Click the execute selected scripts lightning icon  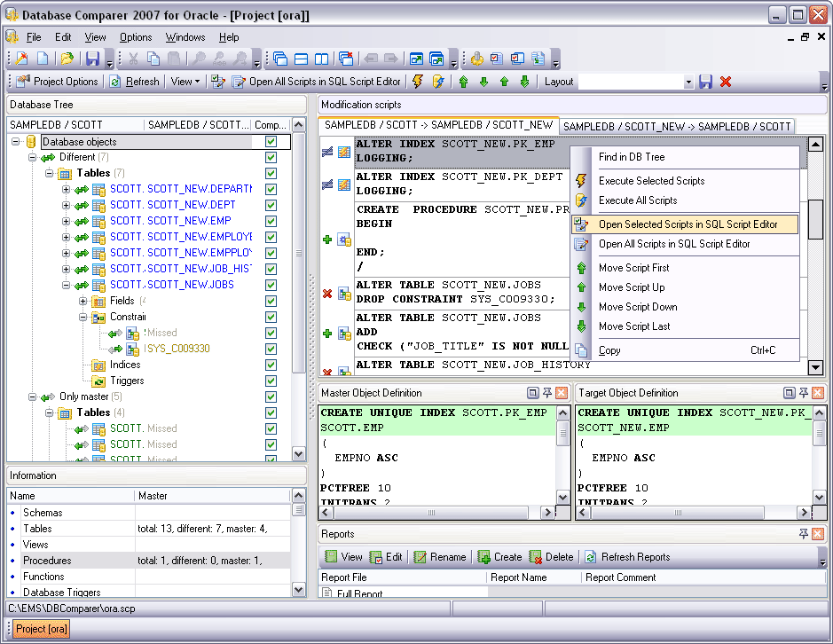tap(418, 82)
